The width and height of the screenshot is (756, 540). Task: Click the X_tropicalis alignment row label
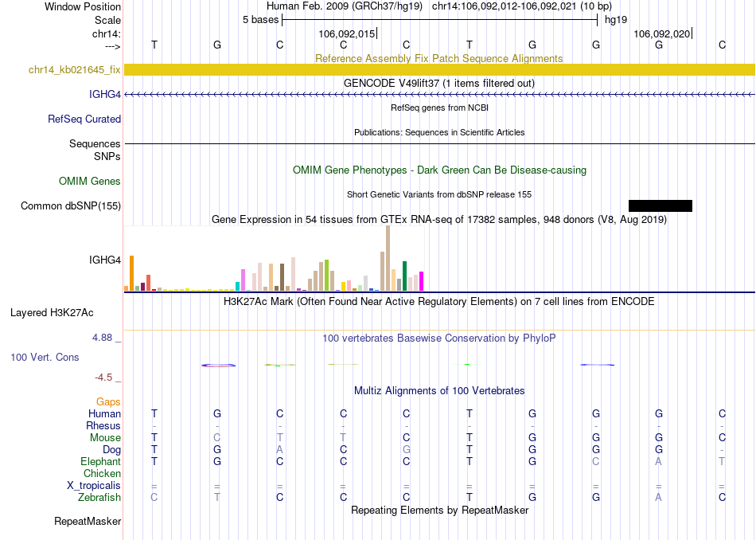(94, 486)
